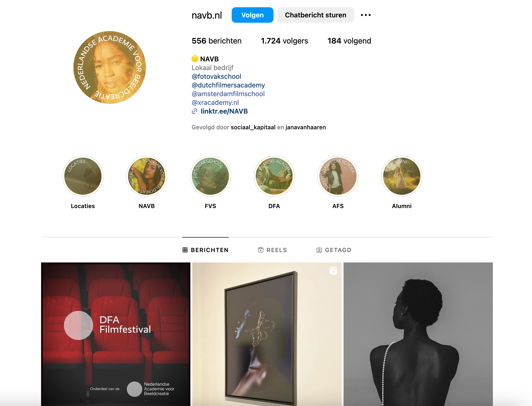View the 1.724 volgers list
Viewport: 532px width, 406px height.
(284, 41)
